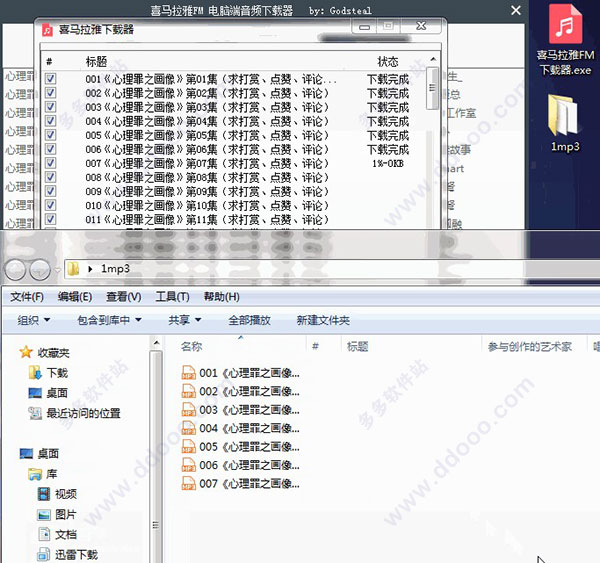Click the 标题 column header in Explorer
The width and height of the screenshot is (600, 563).
(x=357, y=346)
